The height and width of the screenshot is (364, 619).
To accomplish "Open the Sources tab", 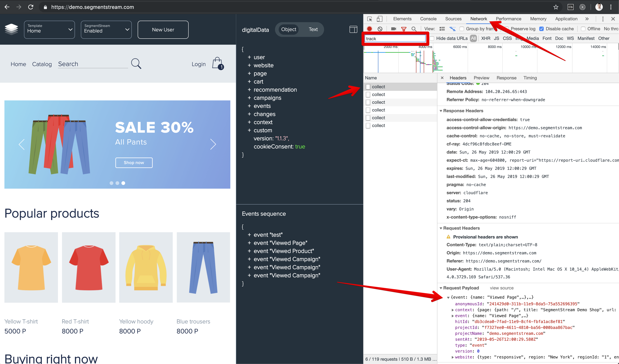I will coord(453,19).
